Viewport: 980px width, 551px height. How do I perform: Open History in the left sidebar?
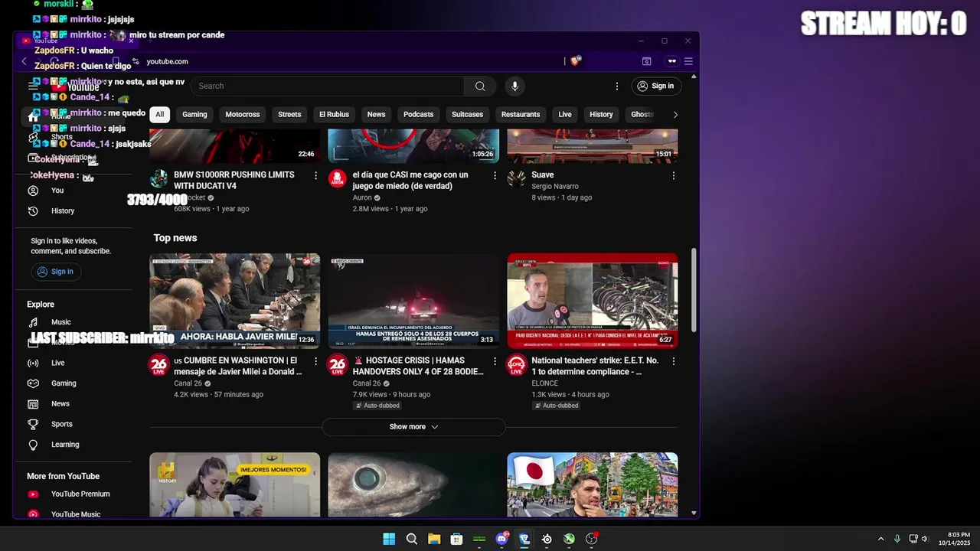click(x=73, y=210)
